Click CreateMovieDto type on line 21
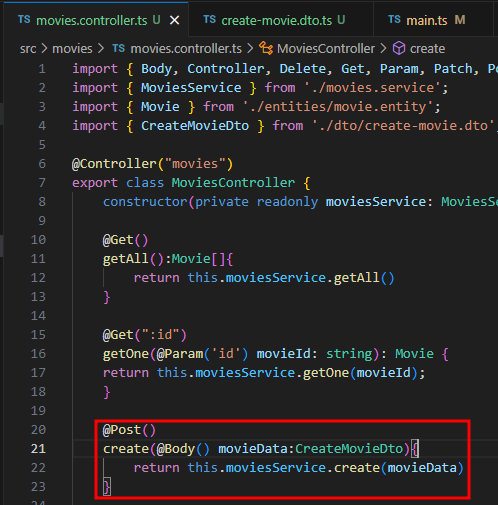This screenshot has height=505, width=498. click(x=349, y=449)
